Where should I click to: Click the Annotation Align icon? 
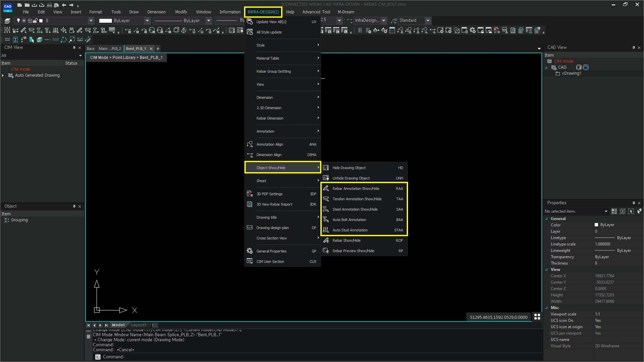point(250,144)
